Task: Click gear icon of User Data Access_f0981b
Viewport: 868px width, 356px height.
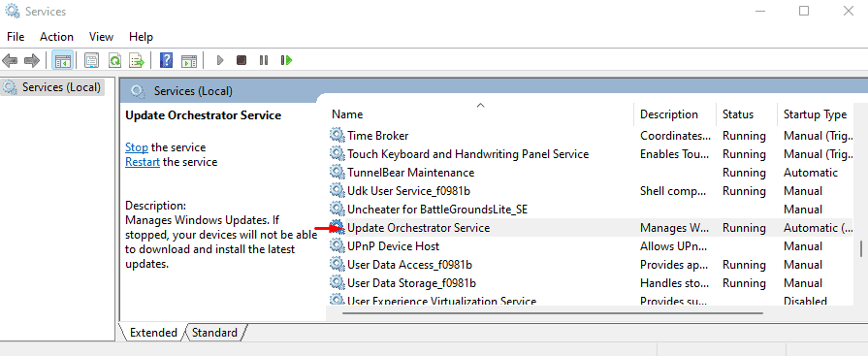Action: pyautogui.click(x=338, y=264)
